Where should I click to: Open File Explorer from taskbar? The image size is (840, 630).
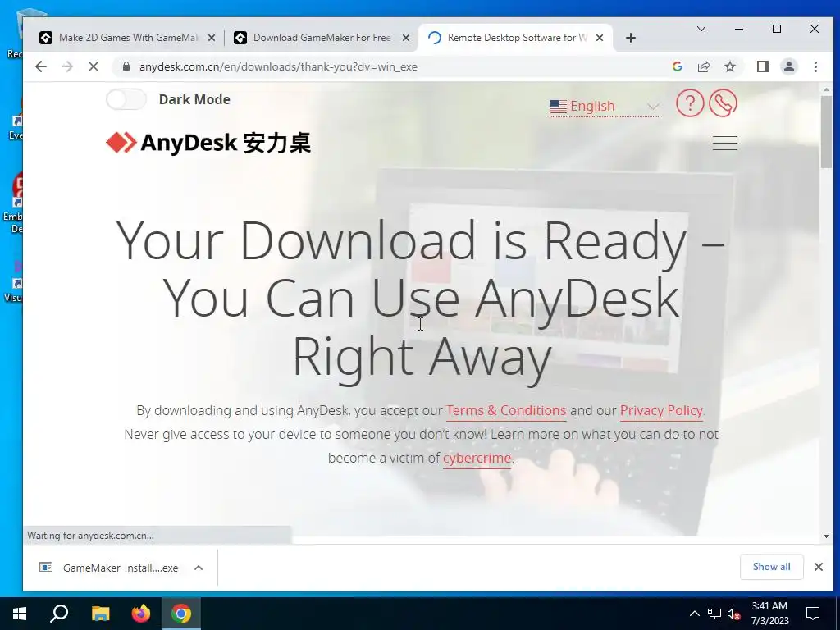[100, 614]
